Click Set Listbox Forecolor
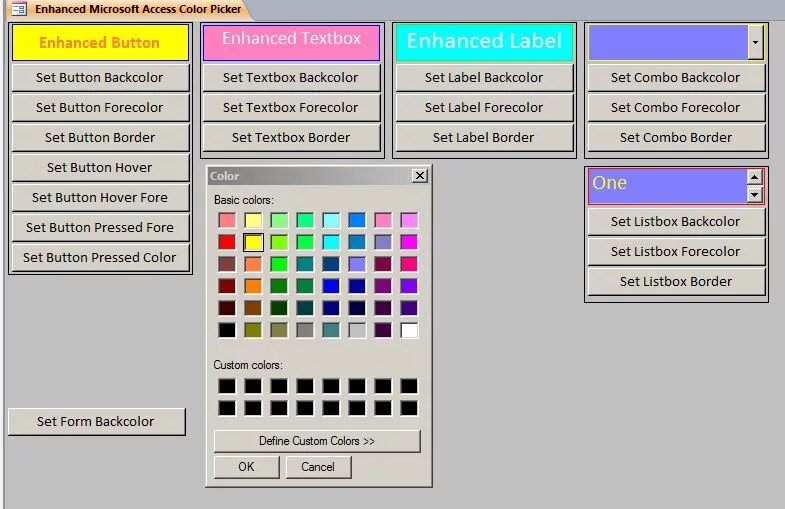Image resolution: width=785 pixels, height=509 pixels. [x=676, y=252]
